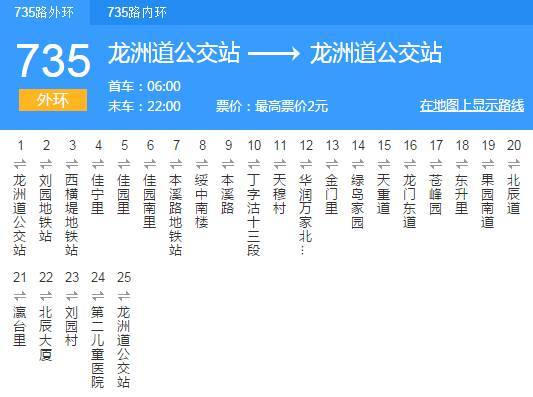Select stop 7 本溪路地铁站
This screenshot has width=533, height=397.
176,215
